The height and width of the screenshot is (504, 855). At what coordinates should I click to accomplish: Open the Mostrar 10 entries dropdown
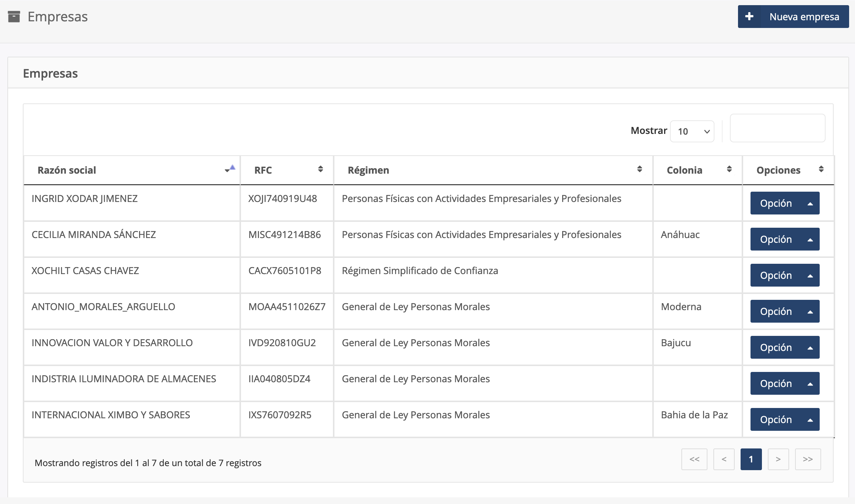click(692, 131)
